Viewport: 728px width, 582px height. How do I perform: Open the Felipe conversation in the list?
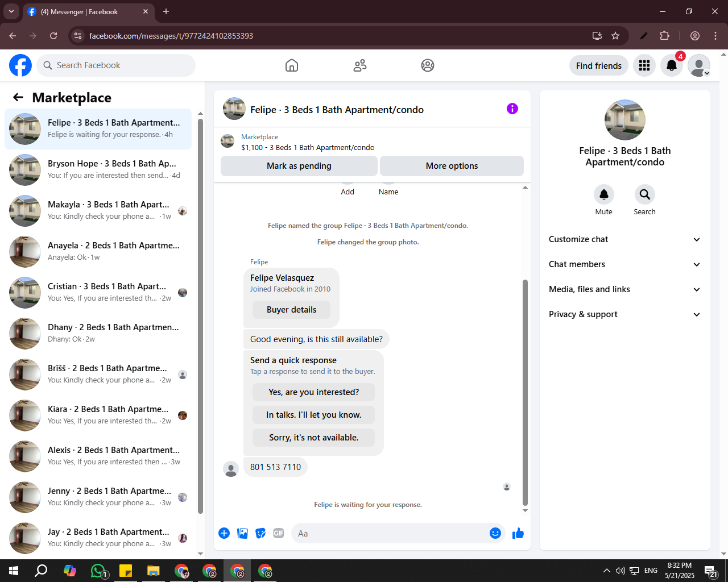click(x=98, y=128)
